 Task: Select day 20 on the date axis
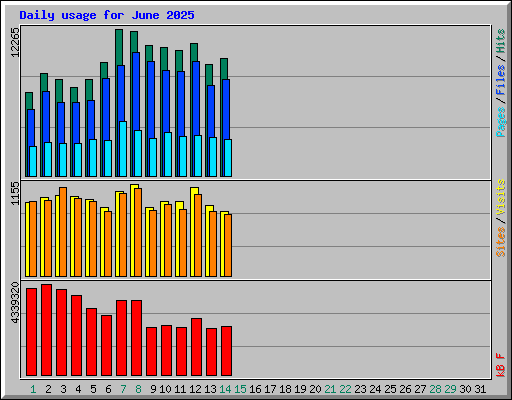pyautogui.click(x=315, y=389)
